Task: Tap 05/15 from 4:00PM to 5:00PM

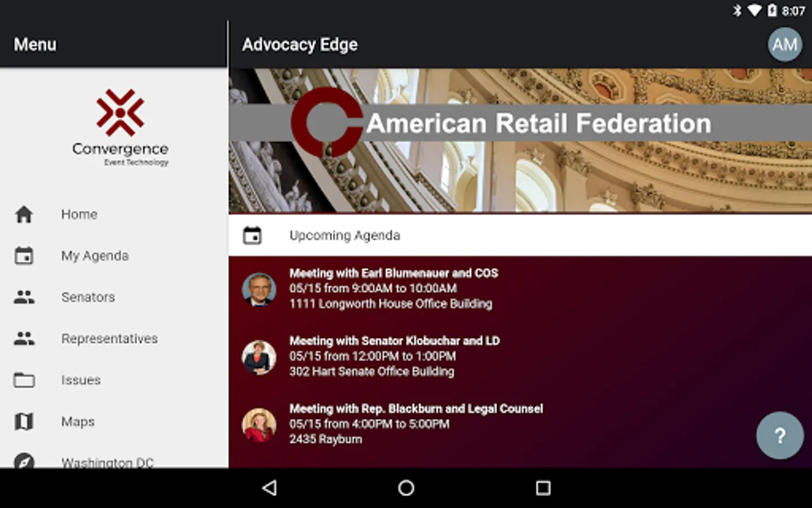Action: [369, 424]
